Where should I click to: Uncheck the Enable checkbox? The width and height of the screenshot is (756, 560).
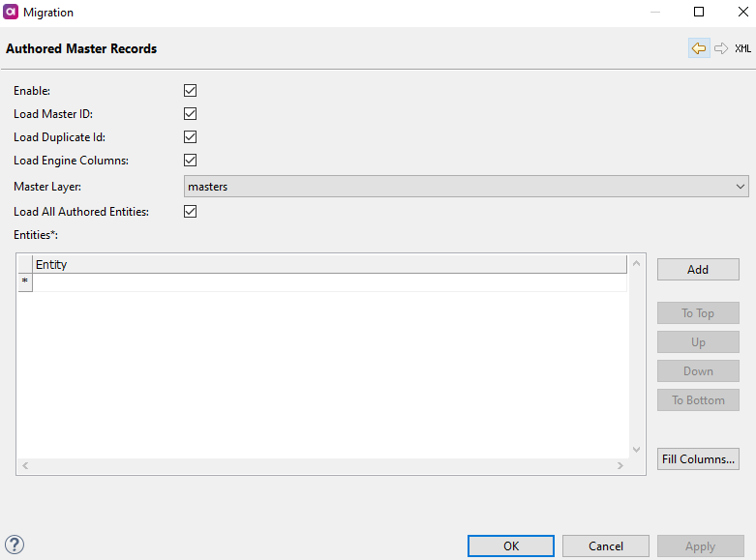(x=191, y=91)
